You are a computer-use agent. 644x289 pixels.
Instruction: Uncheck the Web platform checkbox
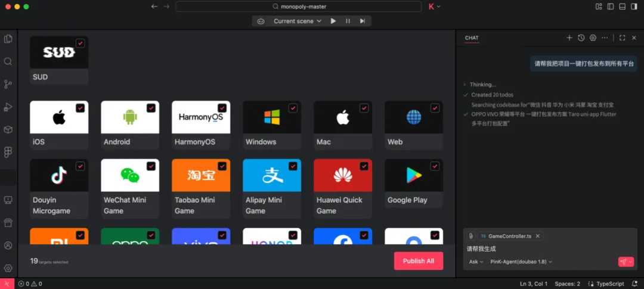435,108
